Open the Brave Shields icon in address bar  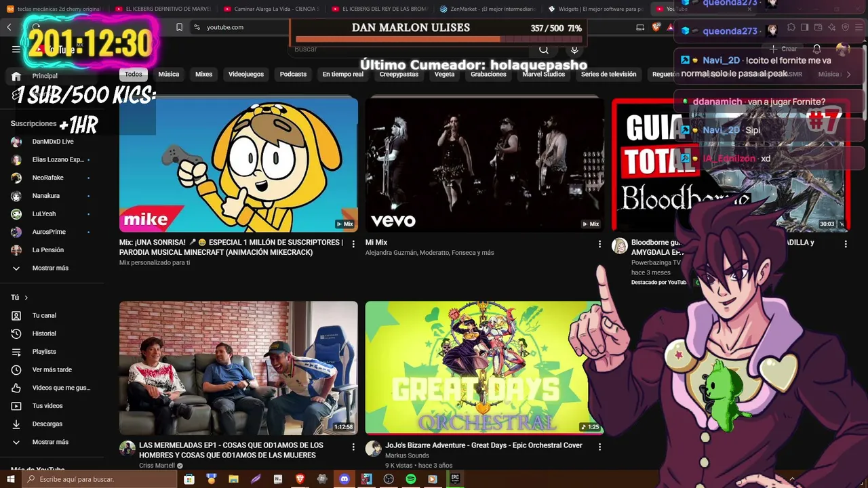click(x=656, y=27)
